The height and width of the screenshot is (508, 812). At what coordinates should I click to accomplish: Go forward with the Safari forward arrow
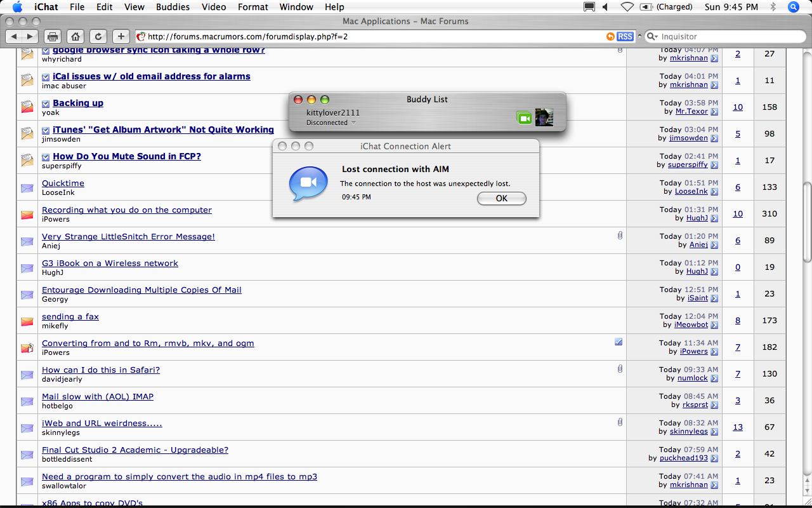click(x=30, y=36)
